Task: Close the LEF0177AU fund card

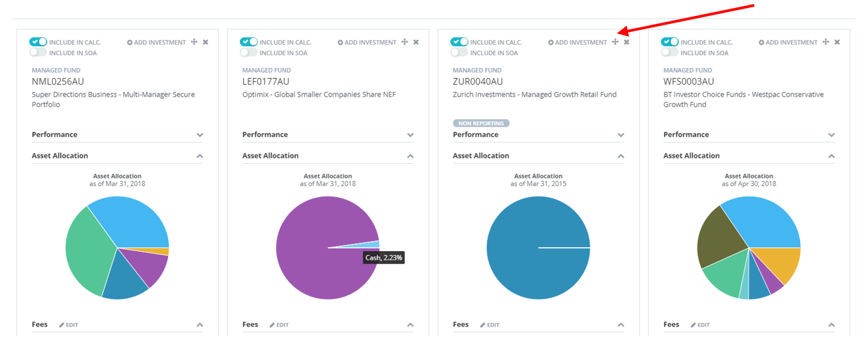Action: click(x=416, y=42)
